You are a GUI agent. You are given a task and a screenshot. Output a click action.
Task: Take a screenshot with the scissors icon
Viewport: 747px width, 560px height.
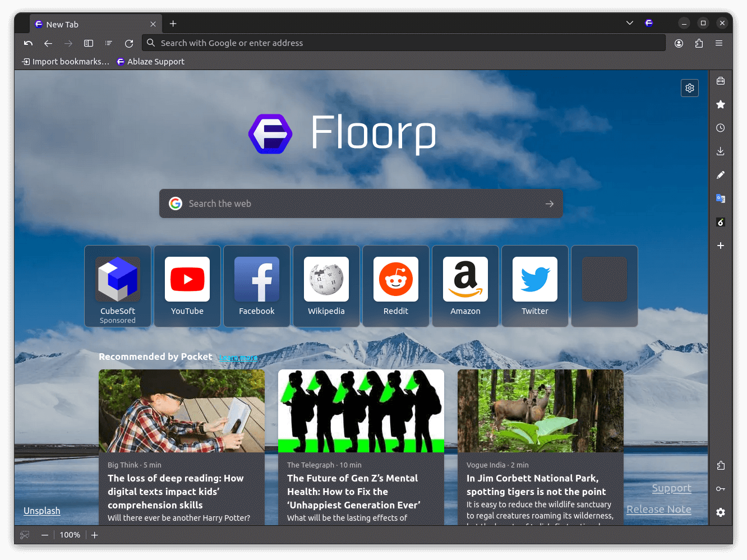[24, 535]
